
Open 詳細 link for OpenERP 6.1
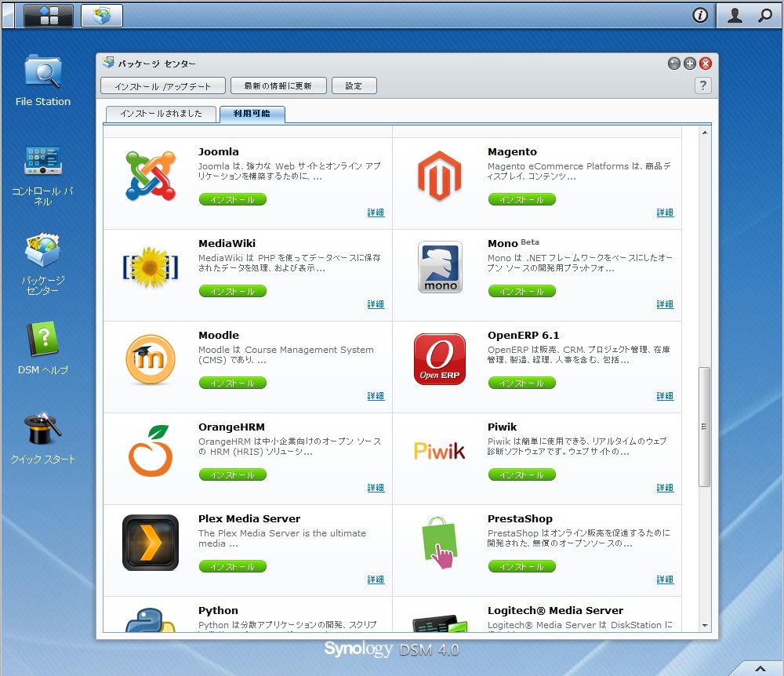tap(665, 396)
